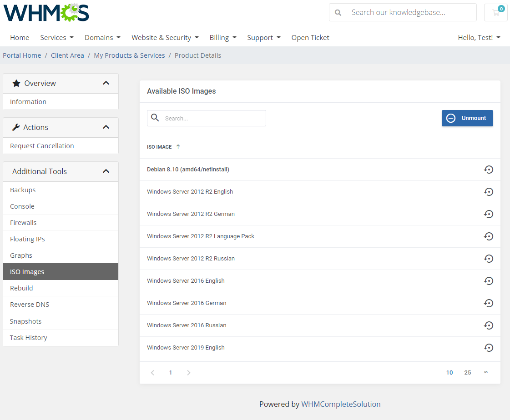
Task: Click Request Cancellation link
Action: (x=61, y=145)
